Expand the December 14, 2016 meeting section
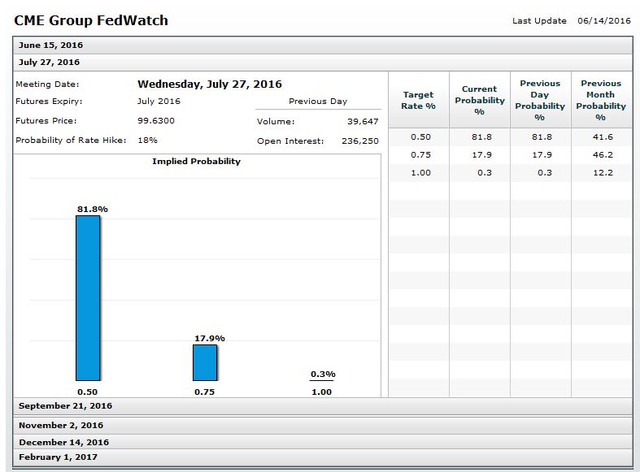Image resolution: width=640 pixels, height=472 pixels. (323, 442)
